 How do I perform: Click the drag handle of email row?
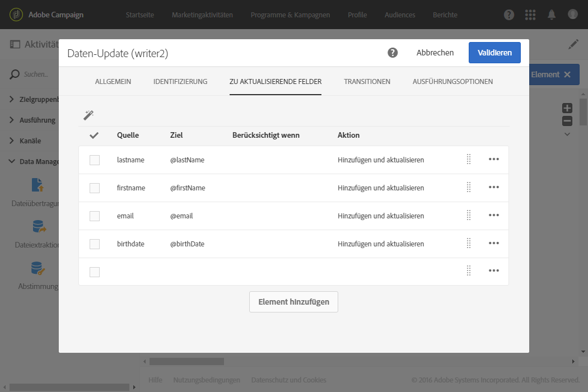tap(469, 215)
